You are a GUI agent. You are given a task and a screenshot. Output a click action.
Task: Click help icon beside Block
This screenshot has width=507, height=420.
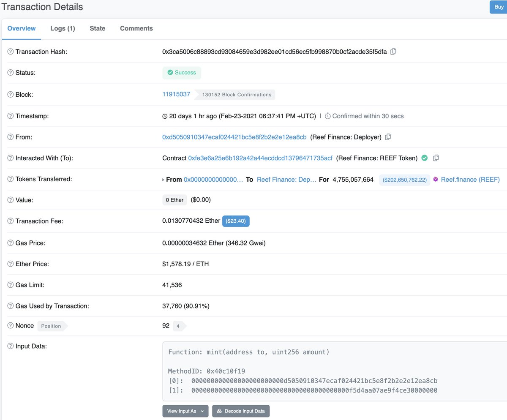(x=11, y=95)
